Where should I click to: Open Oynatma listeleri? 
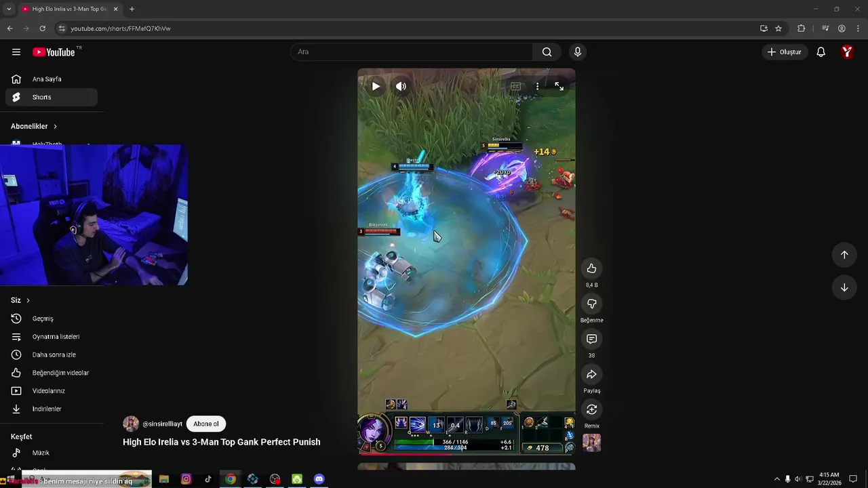coord(52,337)
